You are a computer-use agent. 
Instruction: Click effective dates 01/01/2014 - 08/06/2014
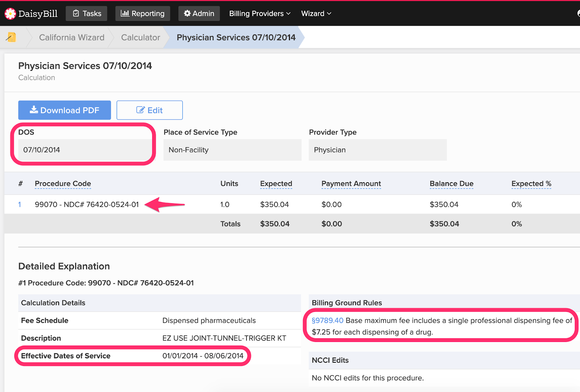(x=203, y=356)
